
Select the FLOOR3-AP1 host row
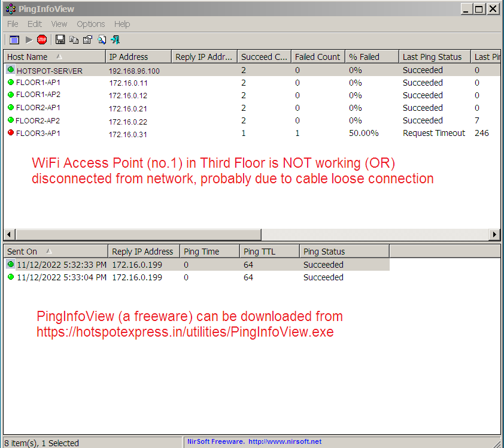tap(38, 133)
